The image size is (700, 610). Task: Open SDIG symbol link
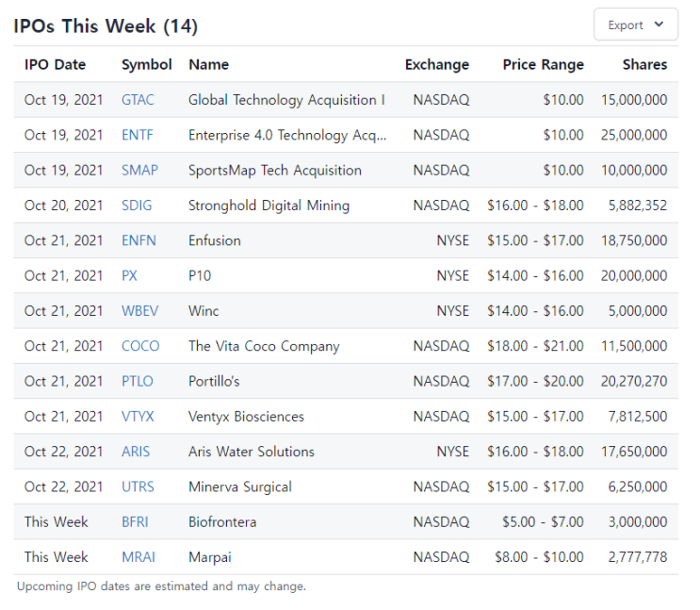tap(137, 206)
